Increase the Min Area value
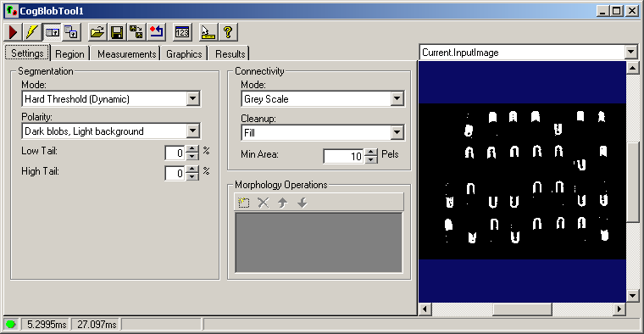The width and height of the screenshot is (644, 334). tap(371, 153)
